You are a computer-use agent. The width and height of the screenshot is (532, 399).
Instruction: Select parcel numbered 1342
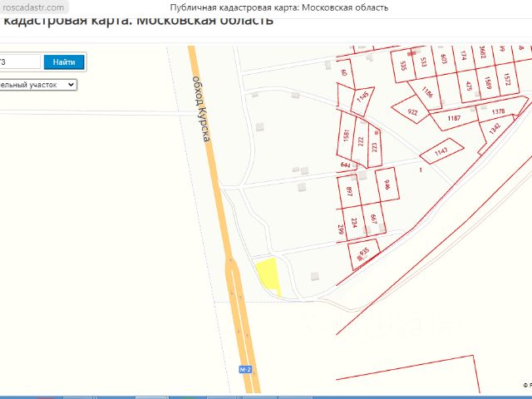[x=495, y=128]
